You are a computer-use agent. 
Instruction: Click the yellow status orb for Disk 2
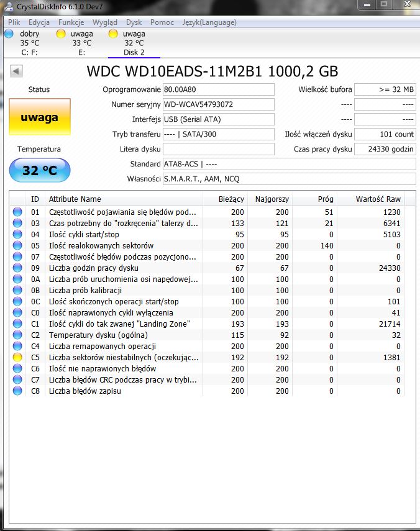coord(113,34)
